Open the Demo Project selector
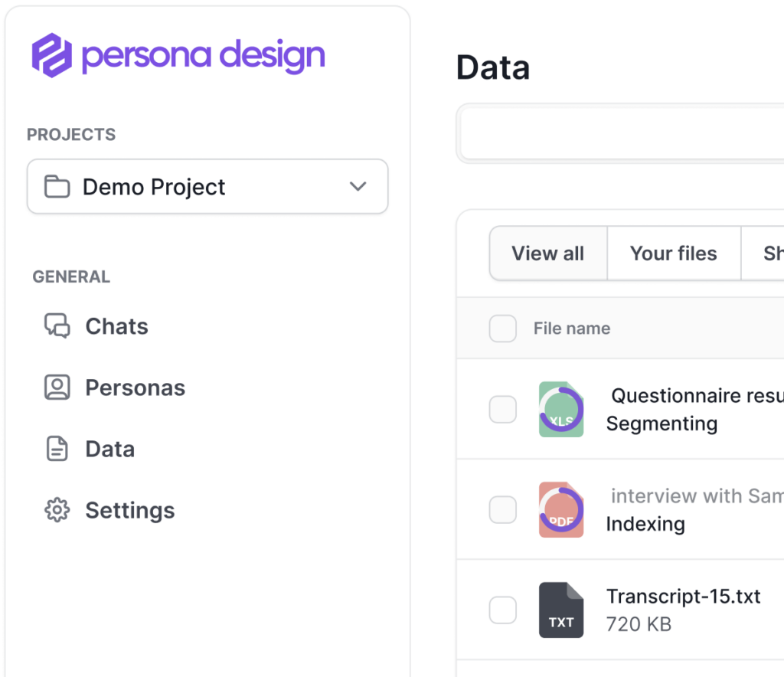Viewport: 784px width, 677px height. click(207, 187)
